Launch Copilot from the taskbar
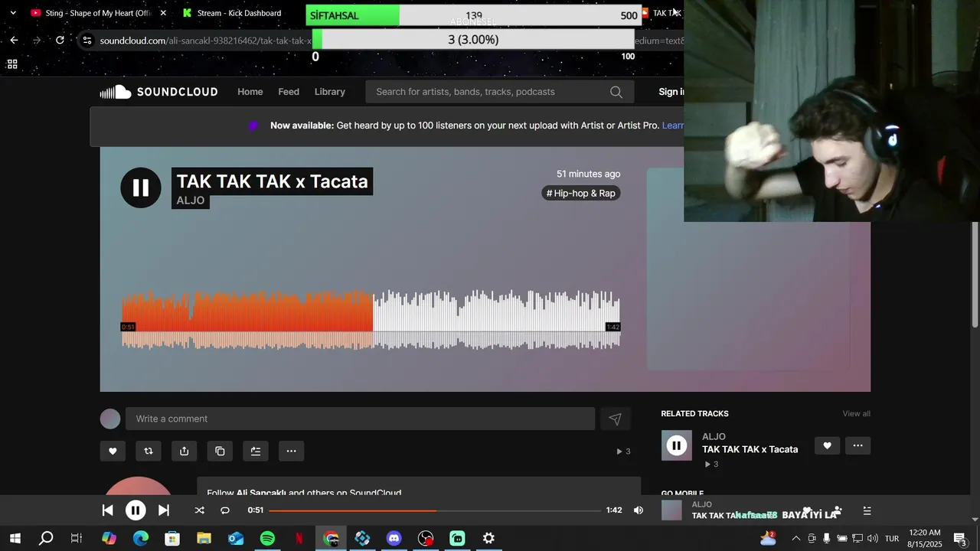 coord(109,539)
